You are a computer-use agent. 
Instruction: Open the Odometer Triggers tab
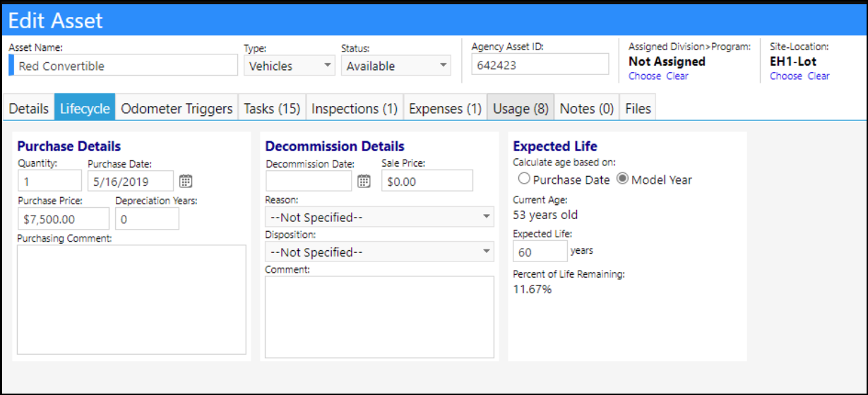(177, 109)
